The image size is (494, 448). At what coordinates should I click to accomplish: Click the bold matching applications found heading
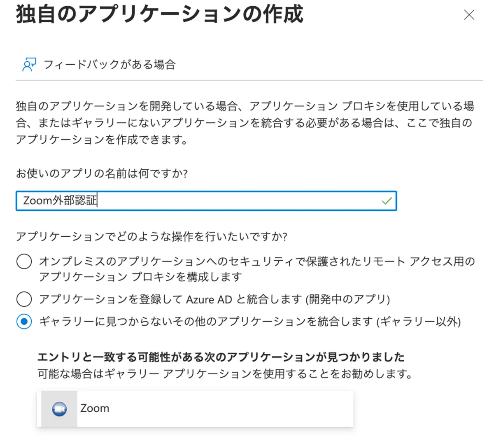coord(221,357)
